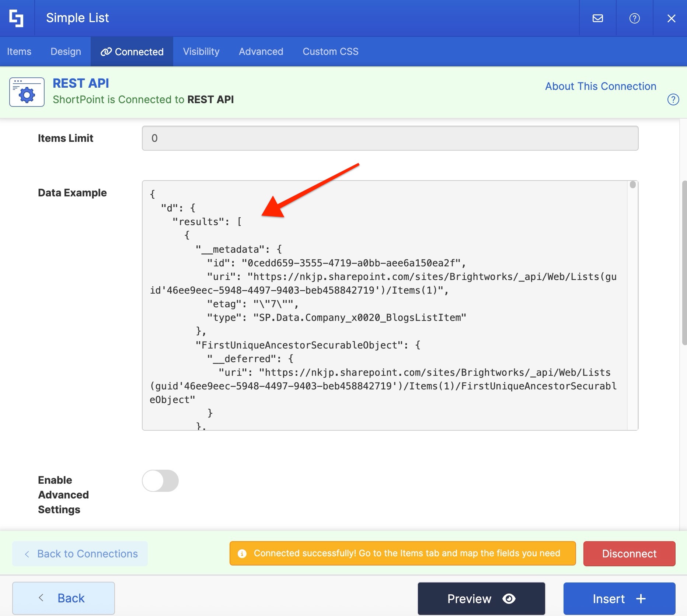
Task: Click the Items Limit input field
Action: (390, 138)
